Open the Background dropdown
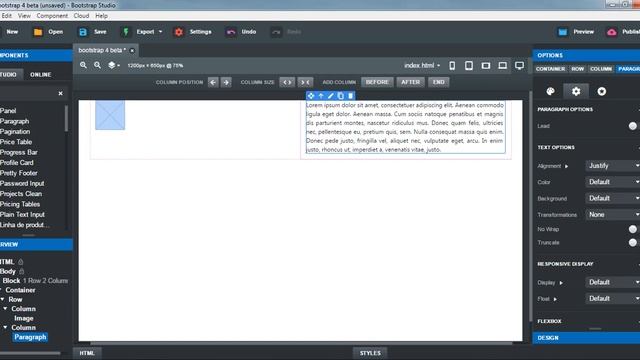Screen dimensions: 640x360 pyautogui.click(x=613, y=198)
